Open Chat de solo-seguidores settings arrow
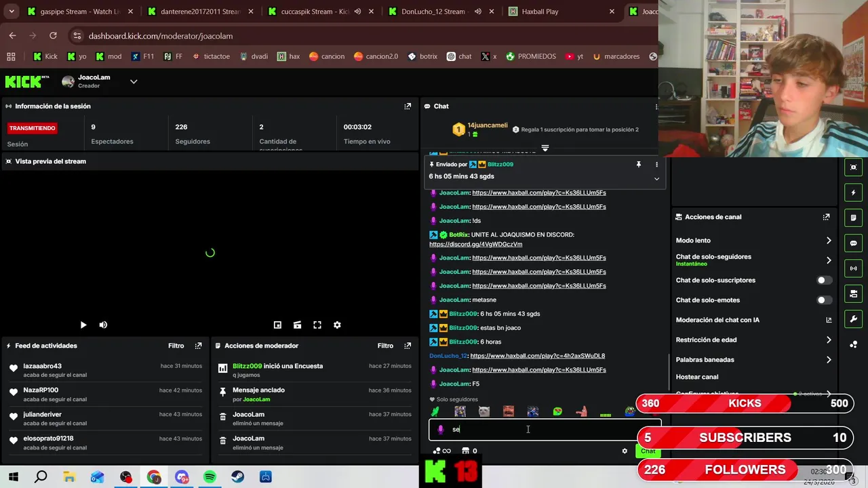 click(829, 260)
